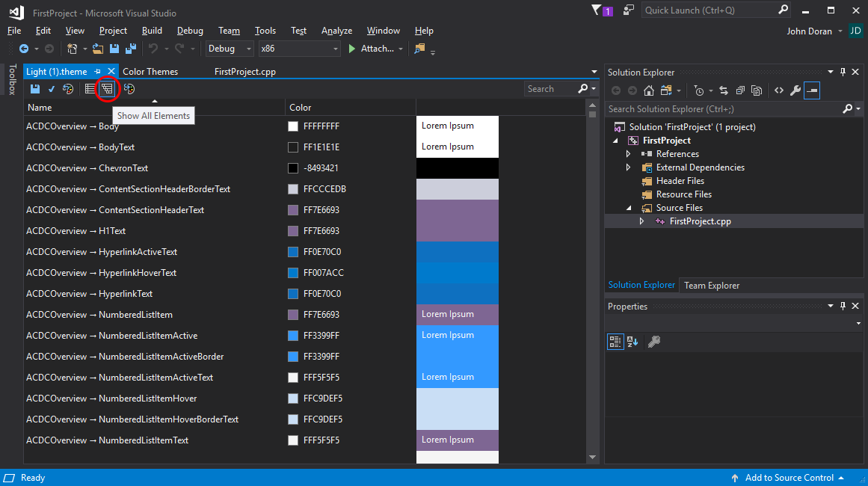
Task: Select the Header Files folder
Action: coord(680,181)
